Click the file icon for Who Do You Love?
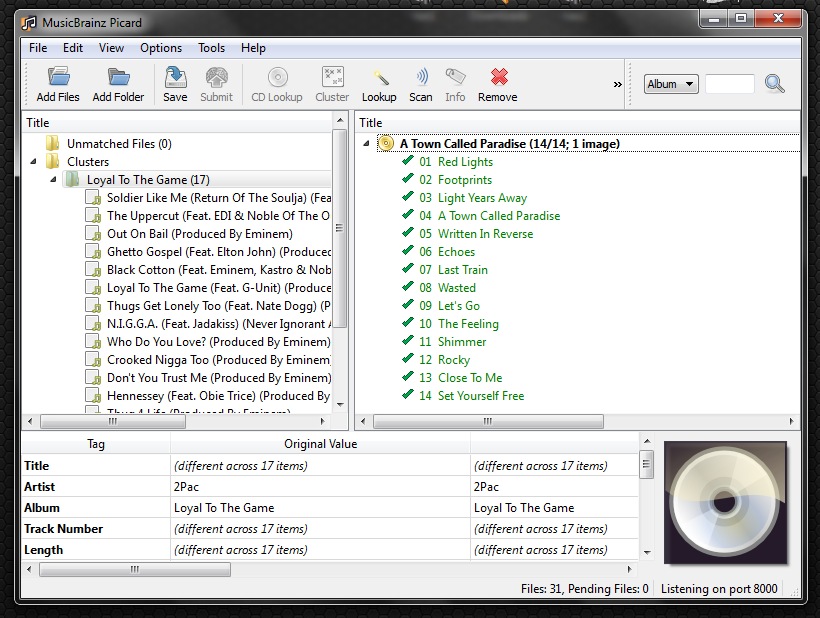The height and width of the screenshot is (618, 820). (x=93, y=342)
